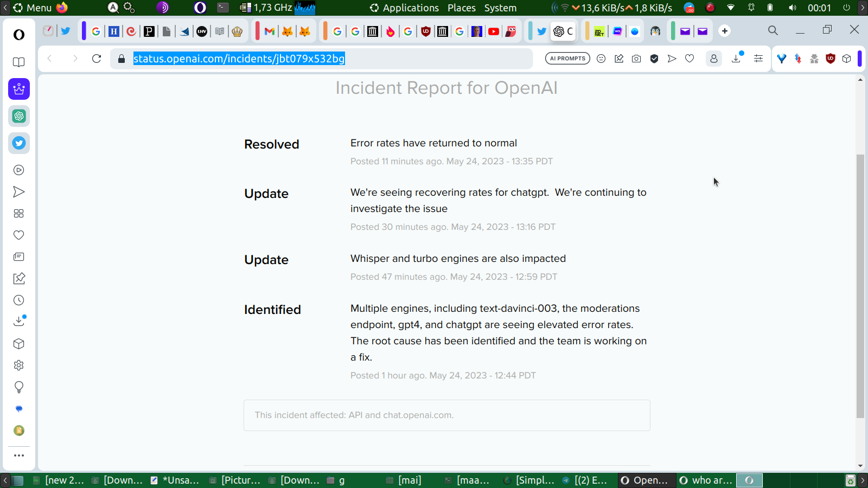
Task: Open the Opera profile account icon
Action: [714, 59]
